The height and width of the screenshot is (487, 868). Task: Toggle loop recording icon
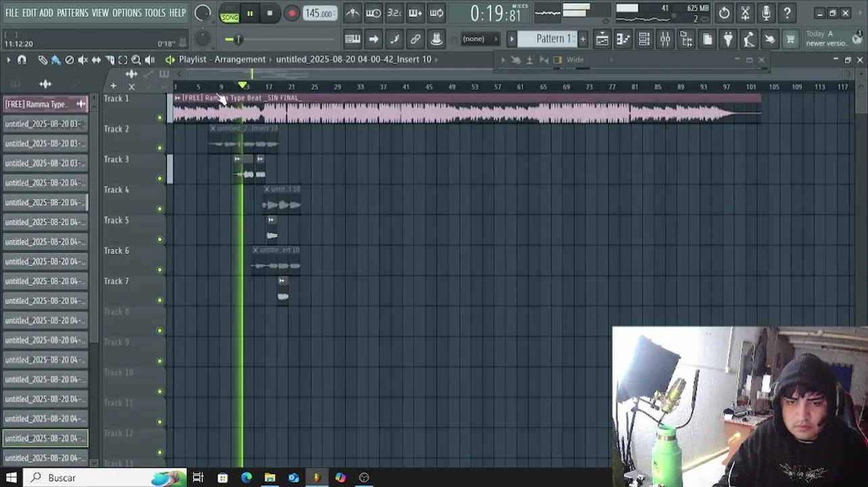click(437, 13)
